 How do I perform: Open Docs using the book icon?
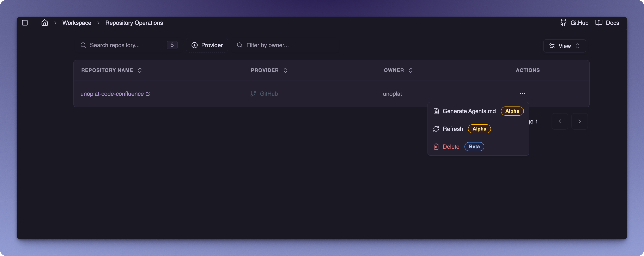point(599,23)
